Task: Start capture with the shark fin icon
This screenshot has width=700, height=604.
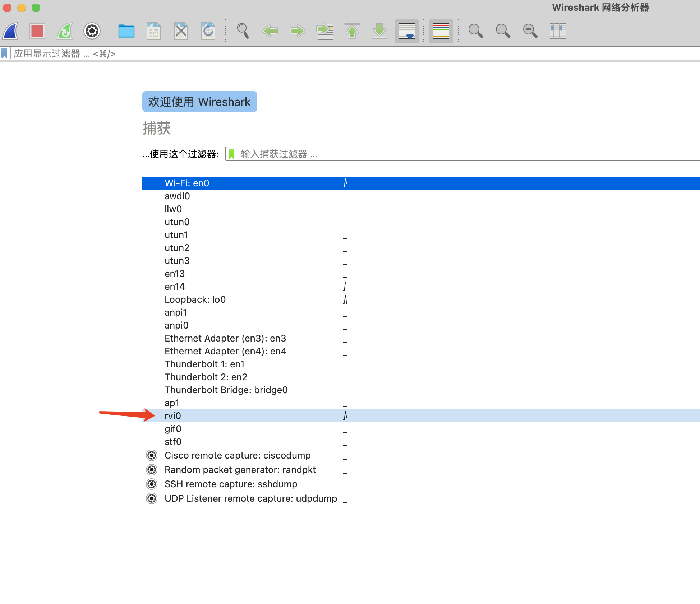Action: point(10,31)
